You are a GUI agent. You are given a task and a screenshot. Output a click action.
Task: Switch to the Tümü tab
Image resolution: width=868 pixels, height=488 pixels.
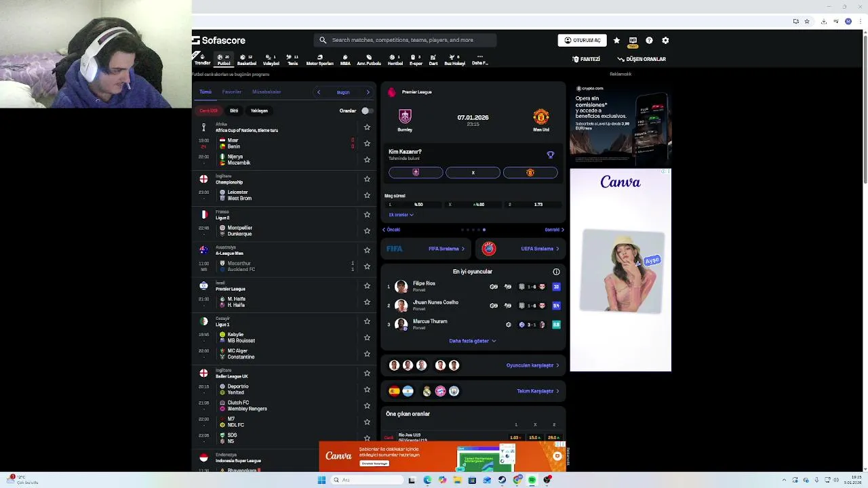click(x=205, y=91)
